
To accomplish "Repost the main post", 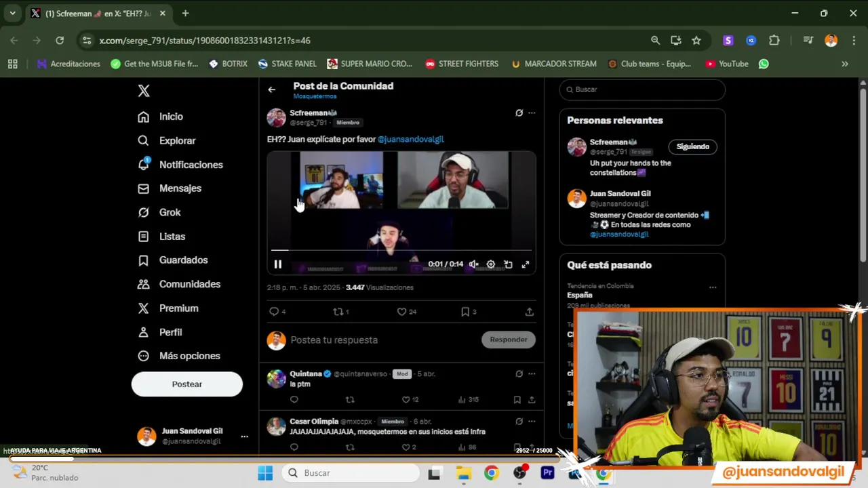I will (x=337, y=312).
